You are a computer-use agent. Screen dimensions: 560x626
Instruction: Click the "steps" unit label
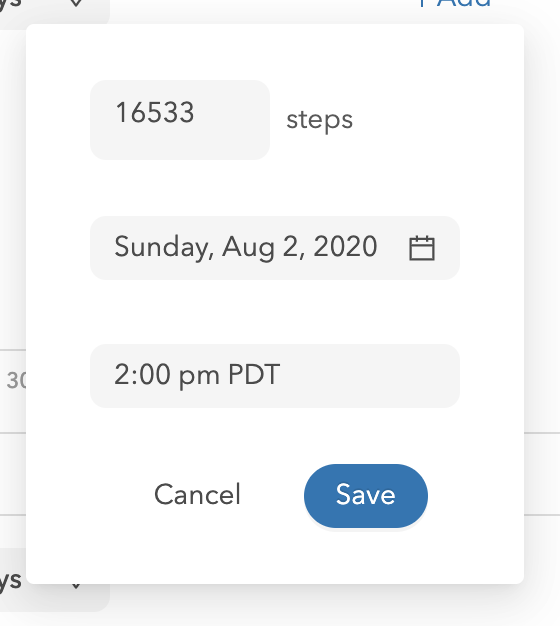320,120
